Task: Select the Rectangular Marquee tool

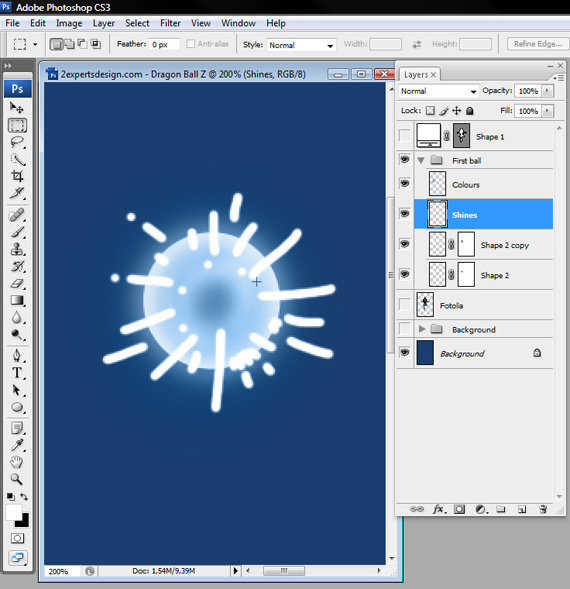Action: [x=17, y=125]
